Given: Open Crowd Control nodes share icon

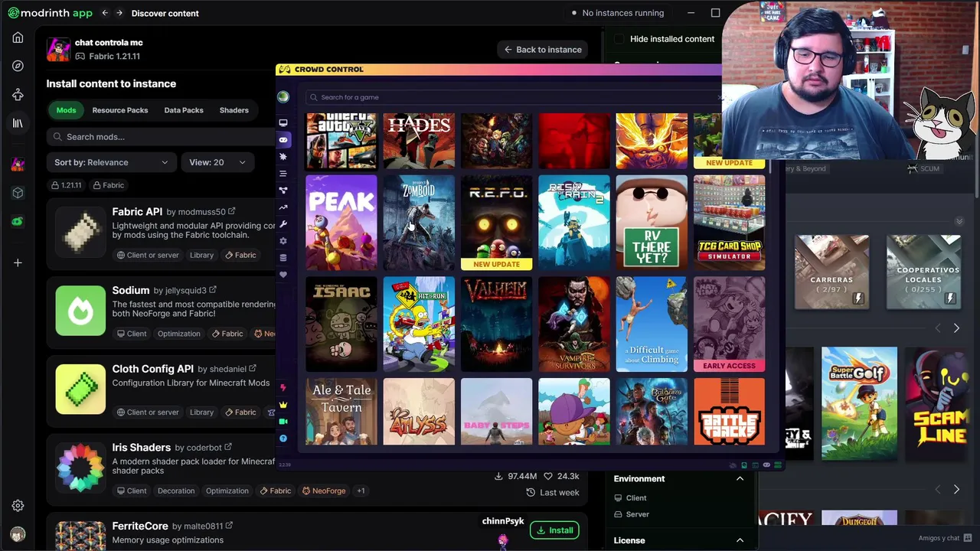Looking at the screenshot, I should point(283,191).
